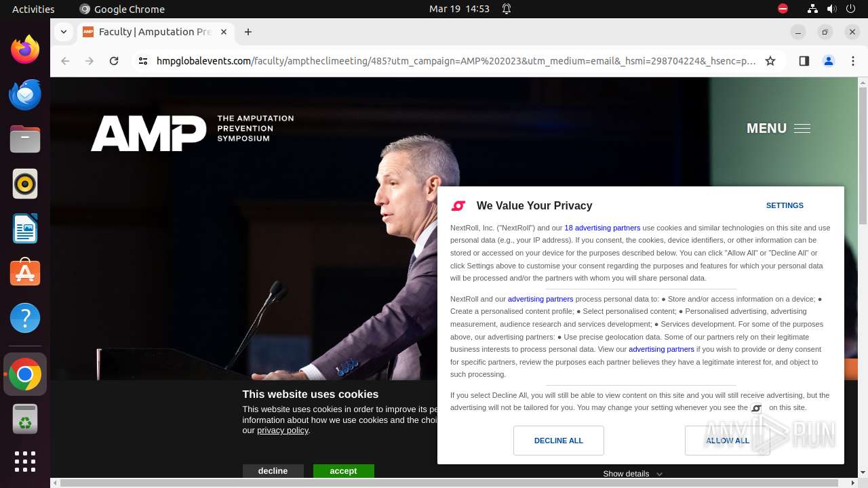Open the Trash in dock

(25, 419)
